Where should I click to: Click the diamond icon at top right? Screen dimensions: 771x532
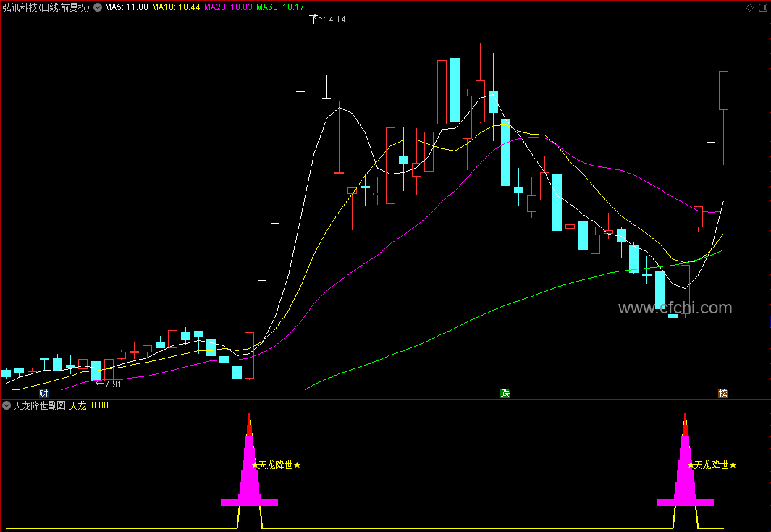coord(749,7)
